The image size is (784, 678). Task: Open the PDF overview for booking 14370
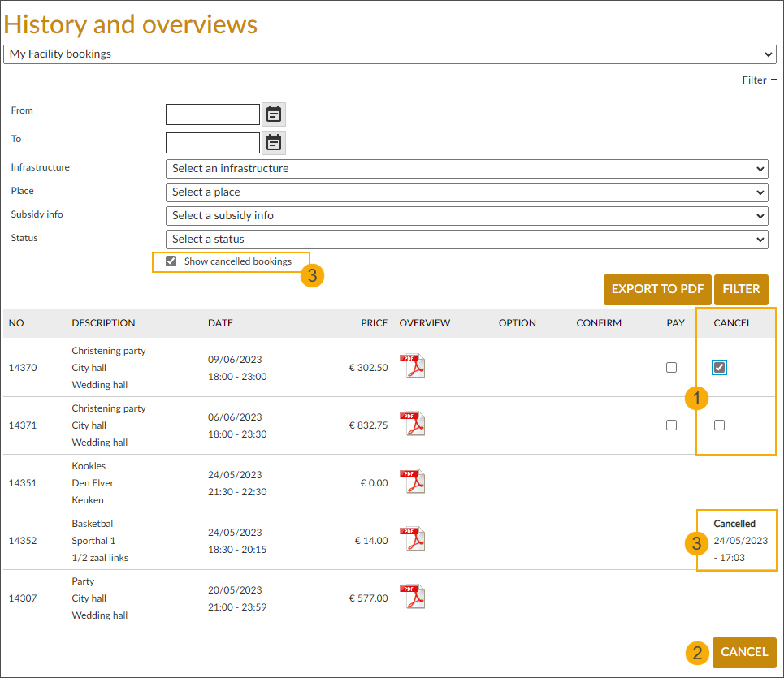point(413,365)
